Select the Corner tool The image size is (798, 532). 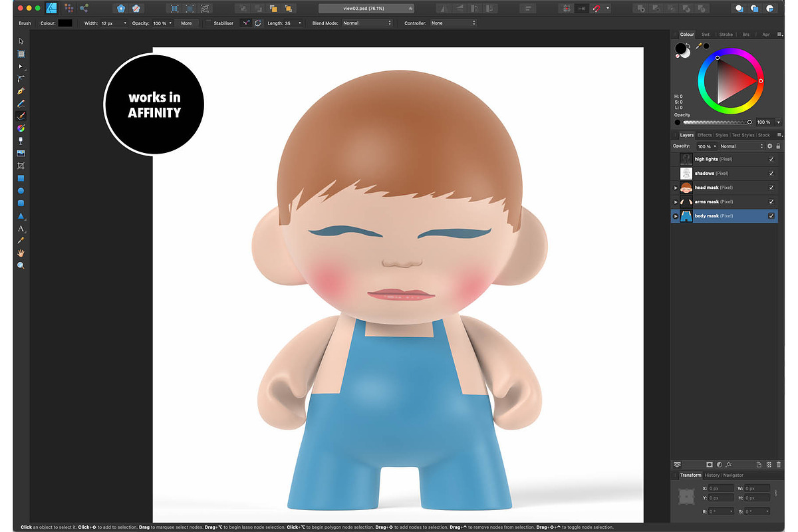tap(21, 78)
